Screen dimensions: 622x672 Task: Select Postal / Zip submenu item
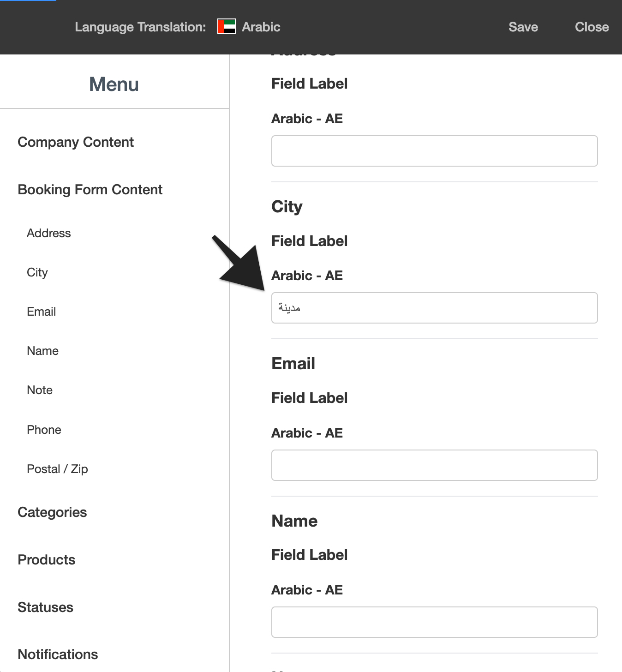click(58, 469)
